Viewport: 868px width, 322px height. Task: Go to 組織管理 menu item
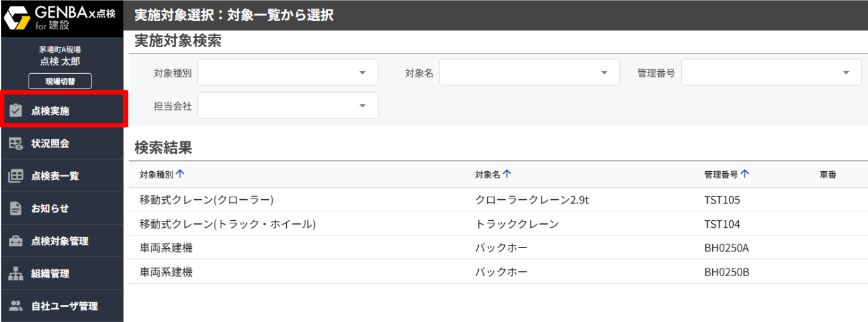point(50,274)
